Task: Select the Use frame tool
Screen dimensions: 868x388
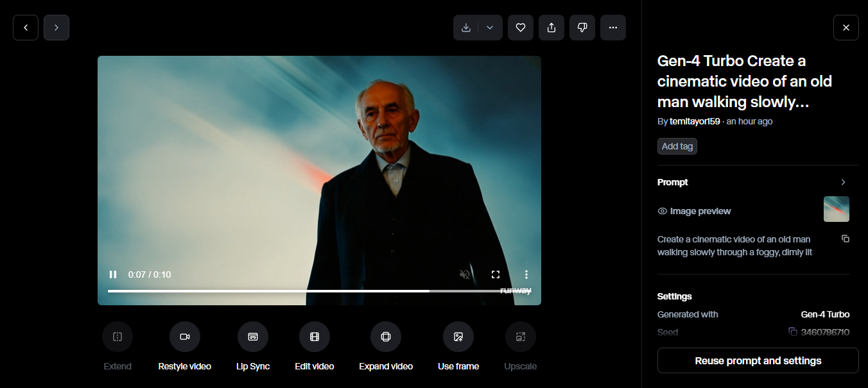Action: (x=458, y=337)
